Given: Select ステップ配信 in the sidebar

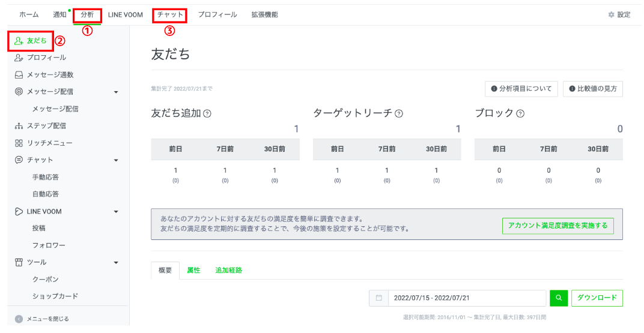Looking at the screenshot, I should tap(46, 126).
